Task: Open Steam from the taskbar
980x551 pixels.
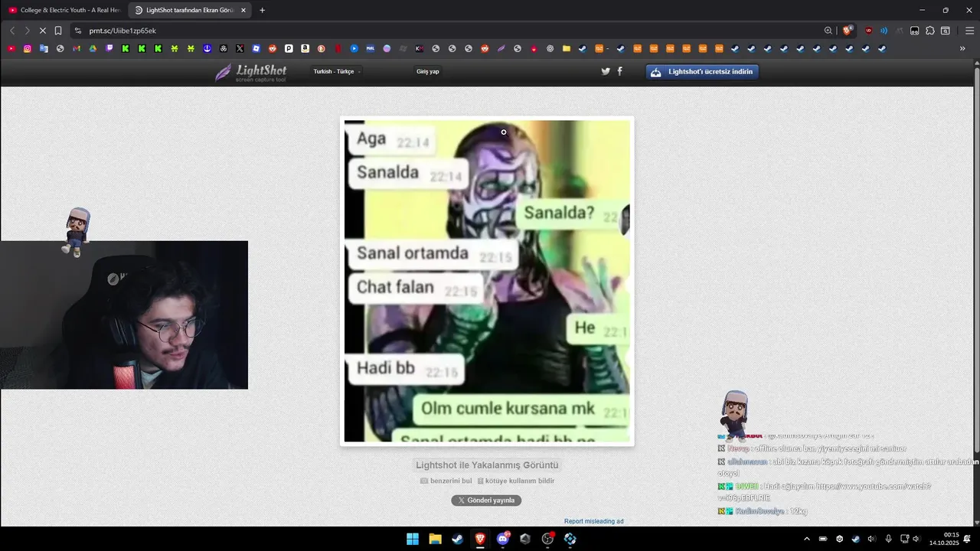Action: pos(457,539)
